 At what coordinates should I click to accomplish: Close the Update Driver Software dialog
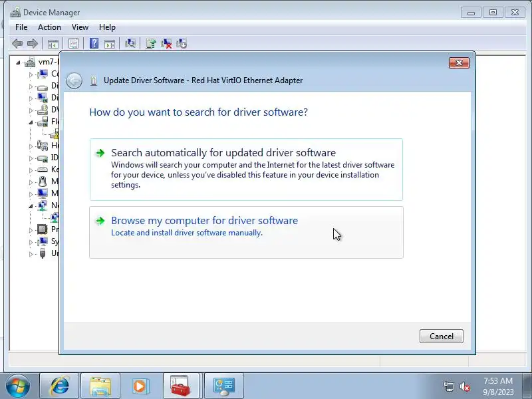click(459, 63)
